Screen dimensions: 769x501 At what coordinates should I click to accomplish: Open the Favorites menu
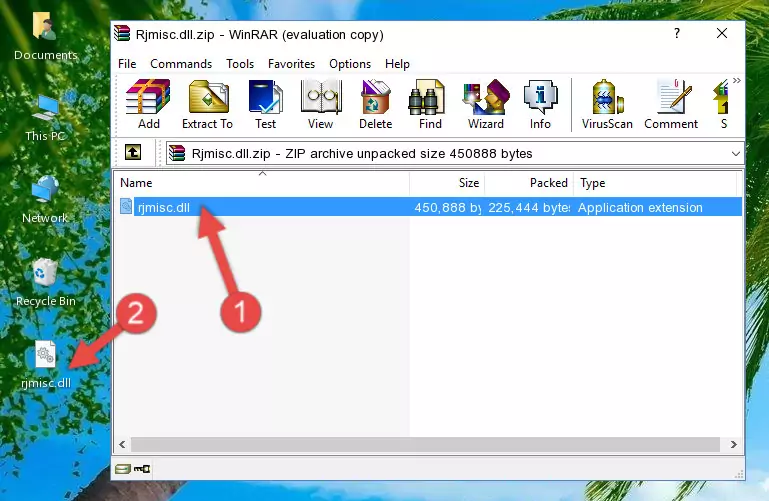(x=291, y=64)
